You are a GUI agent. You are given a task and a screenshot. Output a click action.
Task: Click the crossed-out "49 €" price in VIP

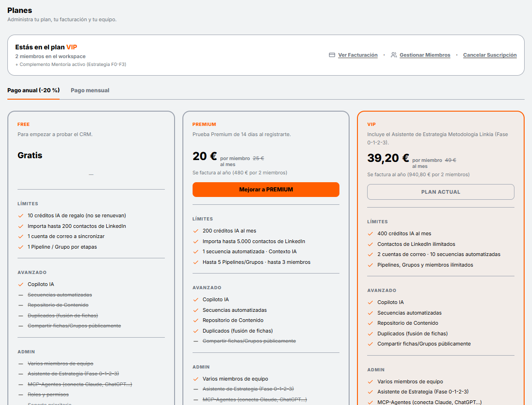(451, 160)
